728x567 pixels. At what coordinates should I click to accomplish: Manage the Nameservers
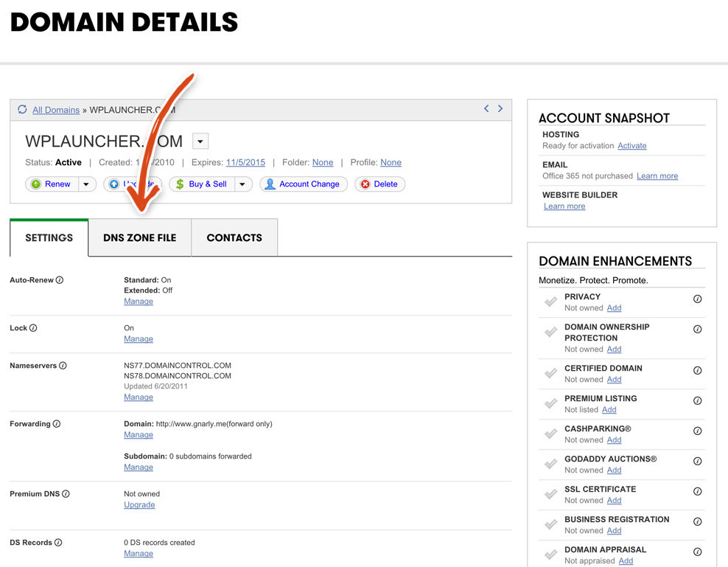pos(139,397)
